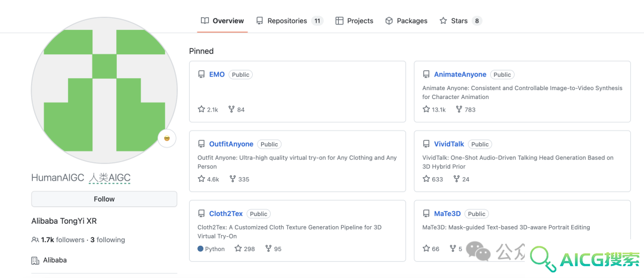Open the 1.7k followers list
Screen dimensions: 644x278
pyautogui.click(x=63, y=240)
